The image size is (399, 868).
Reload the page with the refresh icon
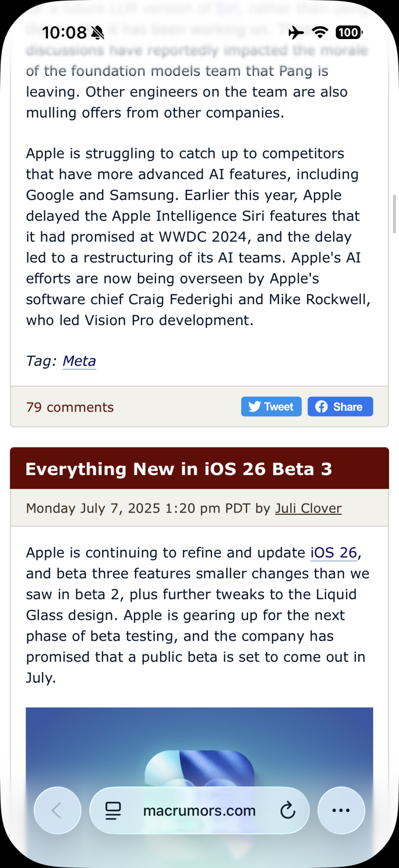click(x=288, y=810)
